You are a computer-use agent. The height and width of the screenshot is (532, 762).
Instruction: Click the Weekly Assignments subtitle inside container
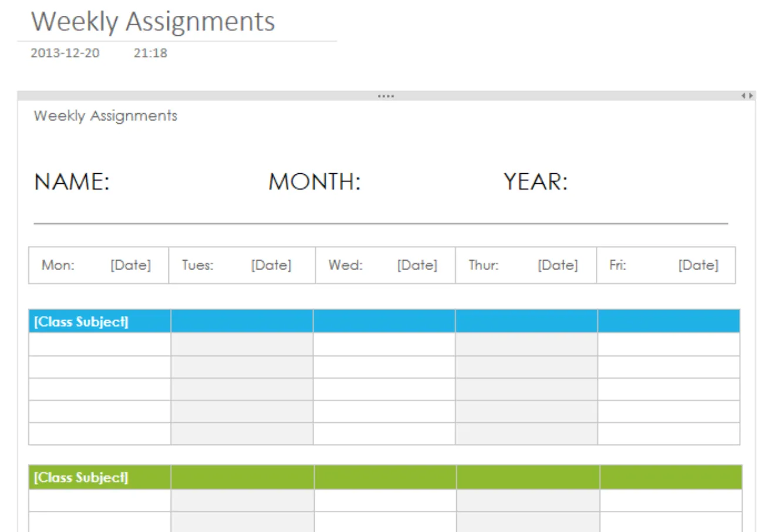[106, 116]
